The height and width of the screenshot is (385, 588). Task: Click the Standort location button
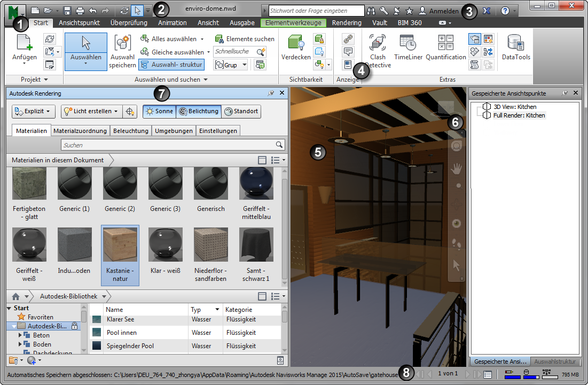[x=241, y=111]
